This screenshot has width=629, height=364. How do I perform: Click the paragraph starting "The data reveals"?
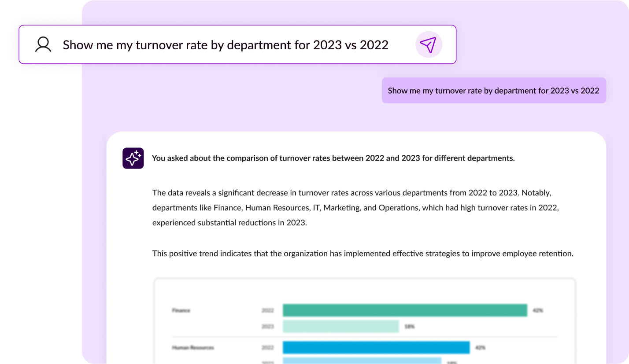click(x=355, y=208)
